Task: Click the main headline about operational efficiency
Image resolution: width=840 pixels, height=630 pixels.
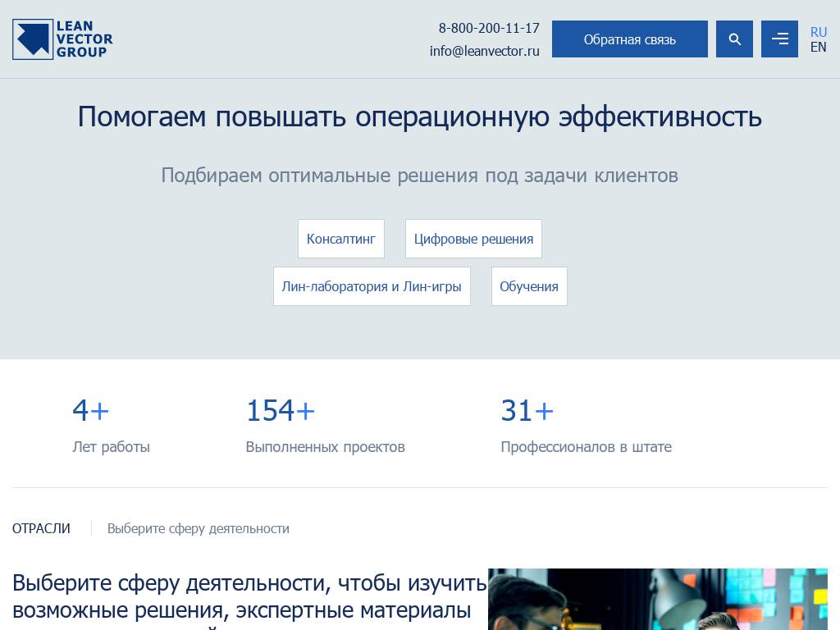Action: 419,116
